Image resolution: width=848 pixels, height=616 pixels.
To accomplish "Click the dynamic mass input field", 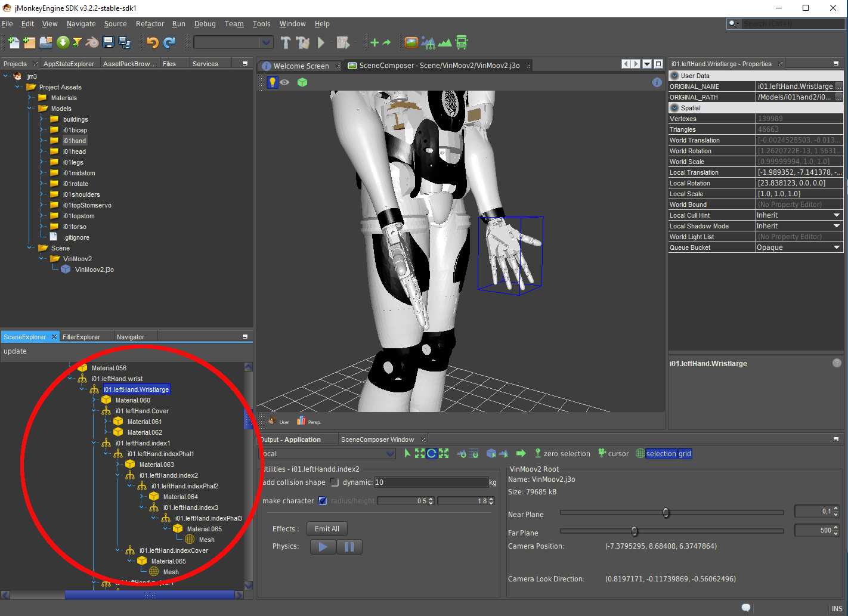I will (431, 482).
